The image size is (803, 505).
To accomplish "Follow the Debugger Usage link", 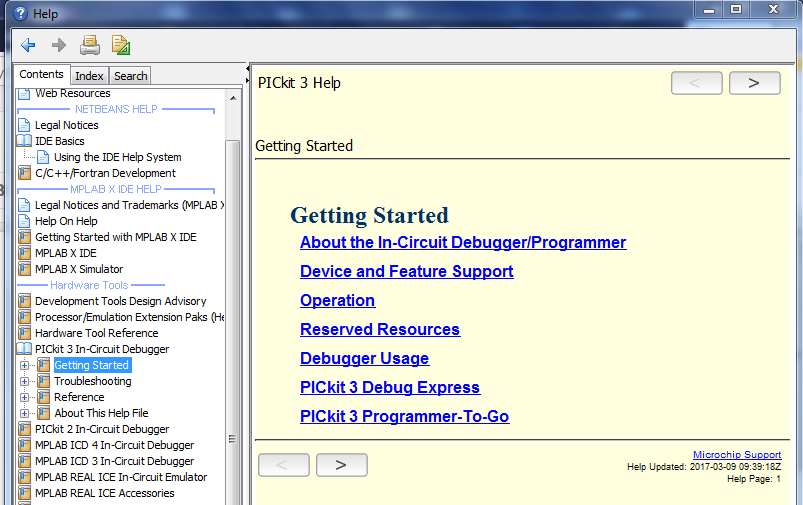I will click(365, 359).
